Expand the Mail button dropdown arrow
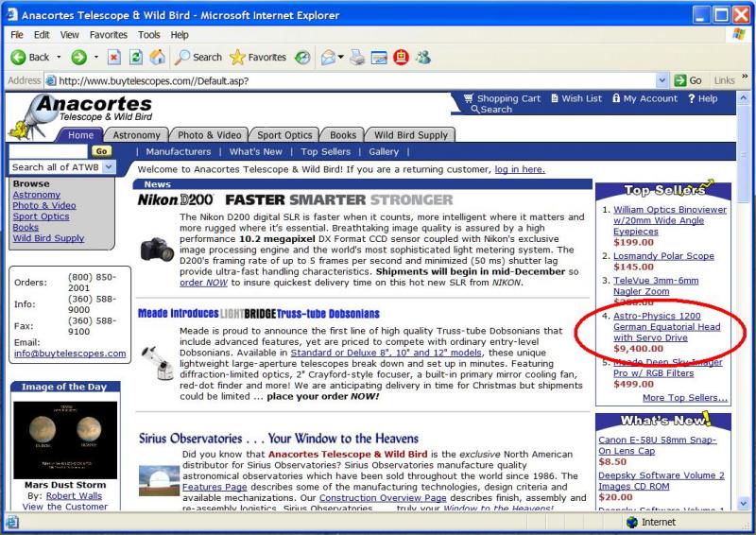Image resolution: width=756 pixels, height=535 pixels. 341,58
